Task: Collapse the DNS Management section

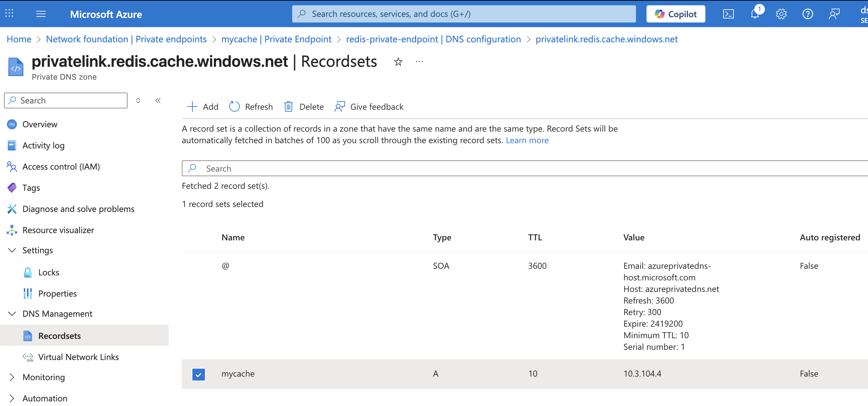Action: 12,314
